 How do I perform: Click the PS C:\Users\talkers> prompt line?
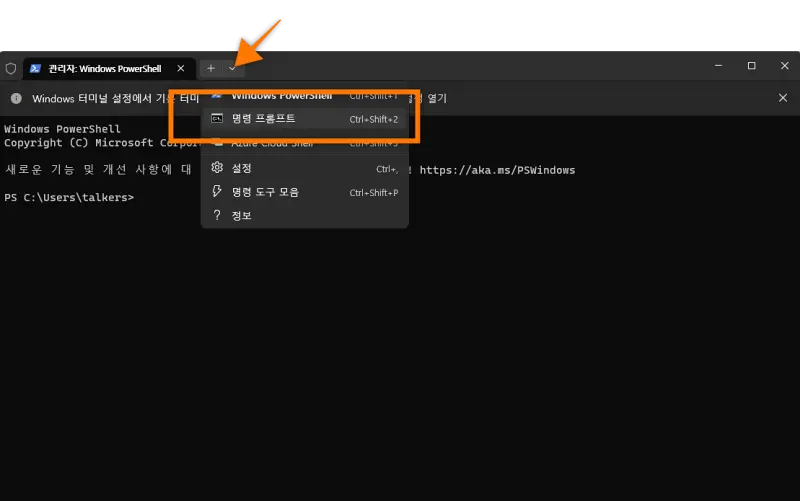[69, 197]
